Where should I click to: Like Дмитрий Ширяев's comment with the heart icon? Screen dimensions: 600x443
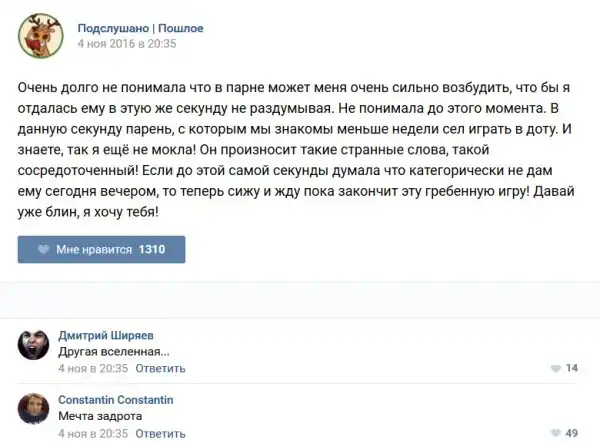[x=556, y=369]
